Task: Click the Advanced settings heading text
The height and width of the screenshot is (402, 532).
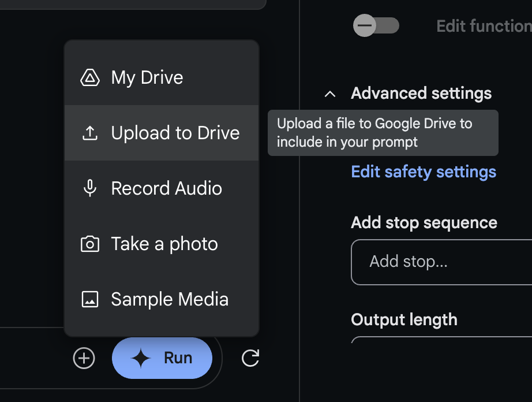Action: click(421, 94)
